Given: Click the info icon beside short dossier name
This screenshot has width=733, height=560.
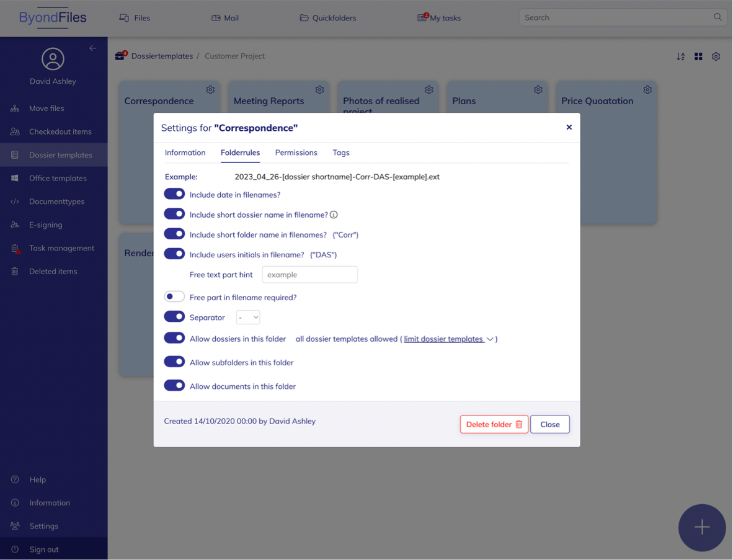Looking at the screenshot, I should (x=334, y=215).
